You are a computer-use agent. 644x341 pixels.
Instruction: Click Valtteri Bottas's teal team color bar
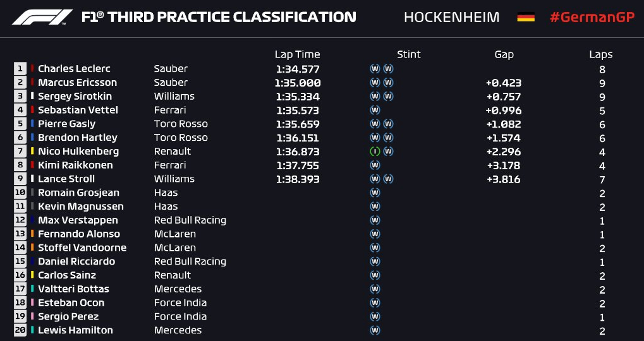32,289
